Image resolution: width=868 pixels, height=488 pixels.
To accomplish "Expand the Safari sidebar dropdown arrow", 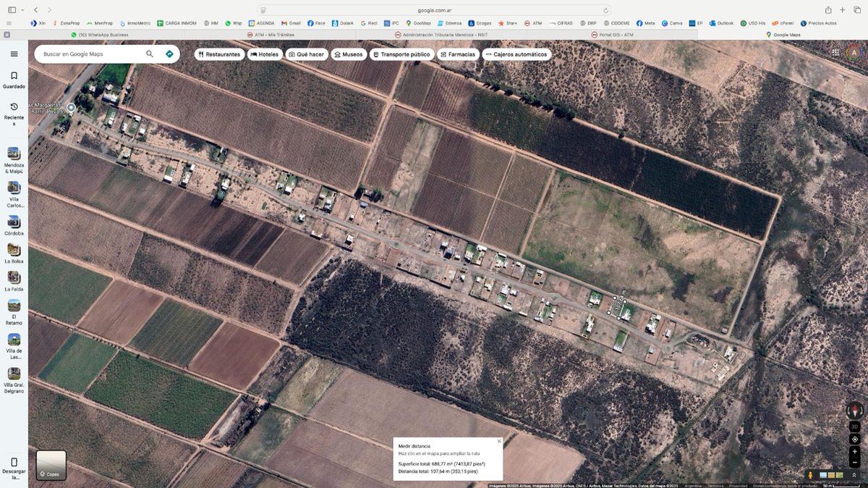I will 22,9.
